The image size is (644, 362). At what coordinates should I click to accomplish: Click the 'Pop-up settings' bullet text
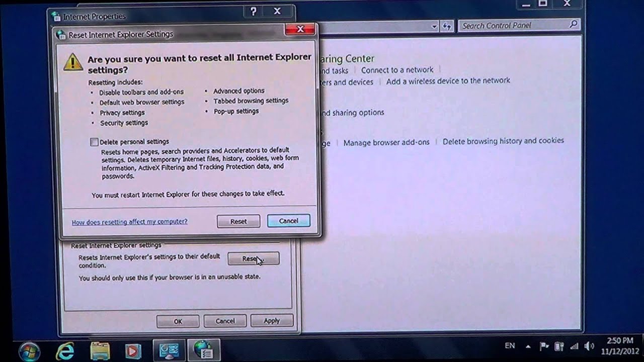236,111
